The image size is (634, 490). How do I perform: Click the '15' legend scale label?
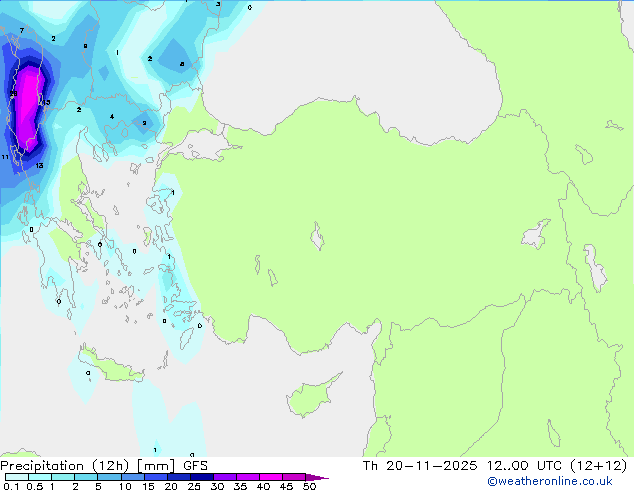(x=148, y=486)
